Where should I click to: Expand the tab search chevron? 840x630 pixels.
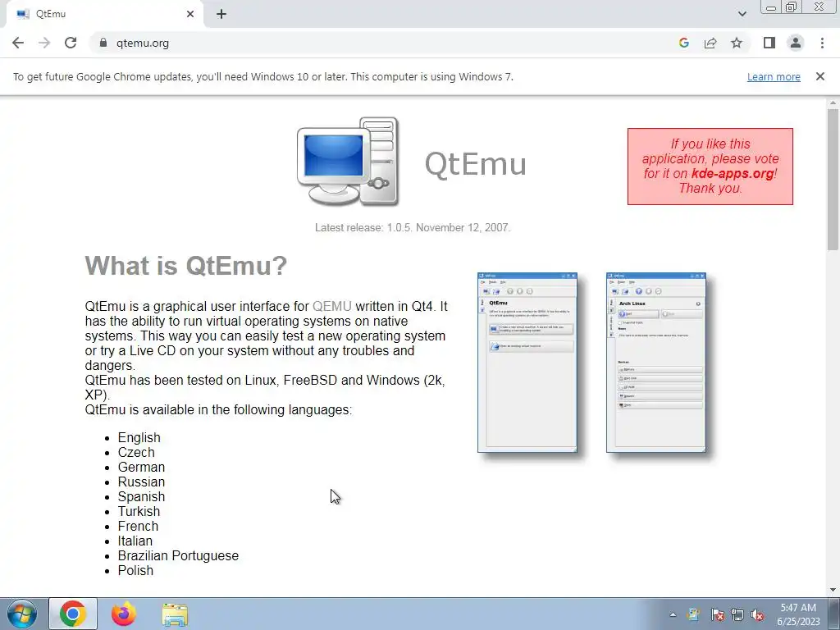tap(742, 14)
